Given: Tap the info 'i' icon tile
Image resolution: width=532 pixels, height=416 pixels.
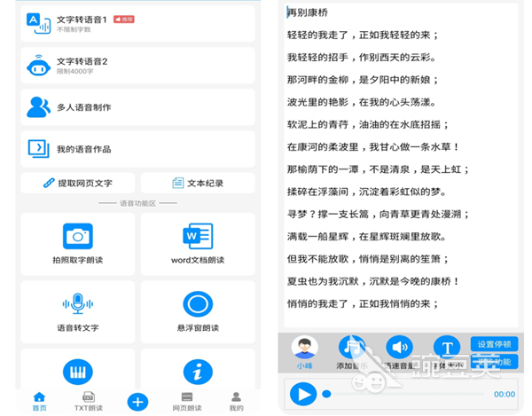Looking at the screenshot, I should coord(198,372).
